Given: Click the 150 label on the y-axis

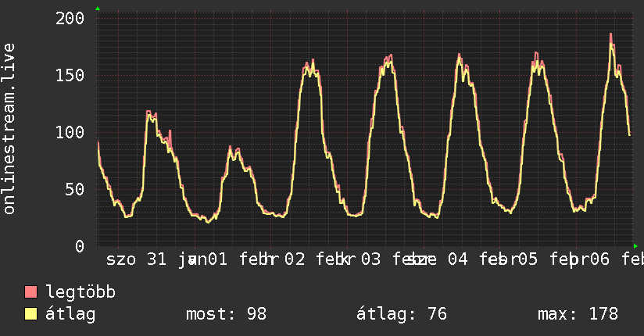Looking at the screenshot, I should click(70, 75).
